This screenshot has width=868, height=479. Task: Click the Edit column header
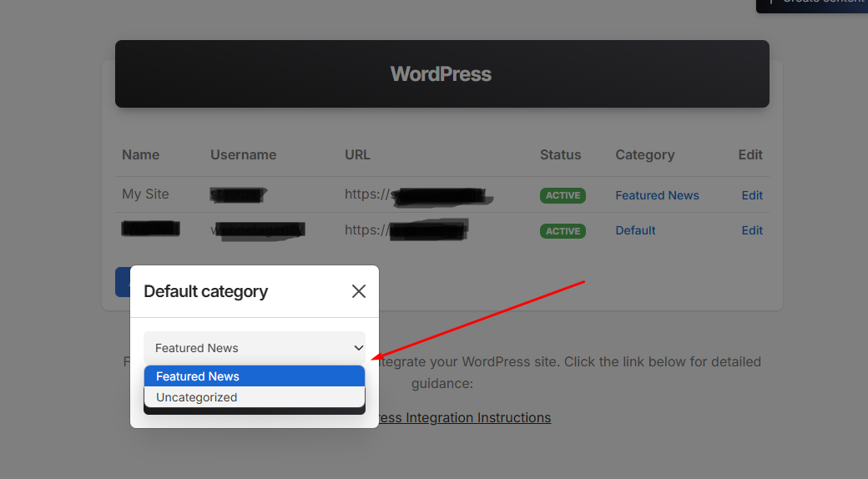750,154
